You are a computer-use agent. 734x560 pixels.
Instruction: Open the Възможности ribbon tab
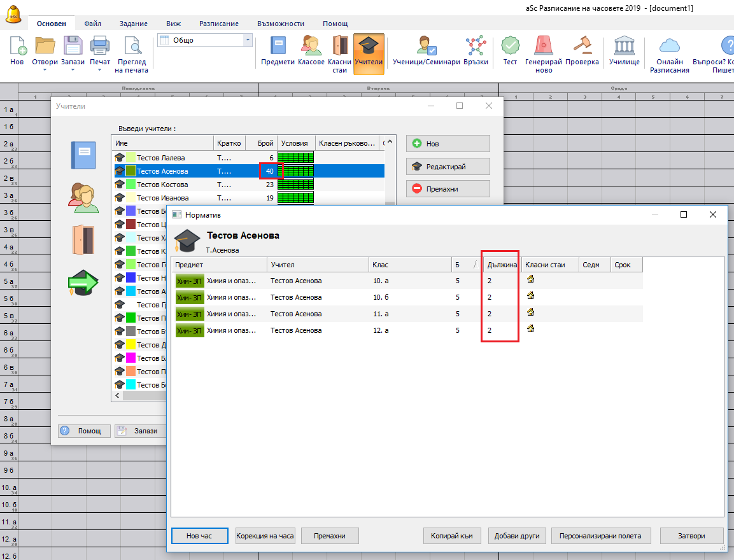pos(281,24)
